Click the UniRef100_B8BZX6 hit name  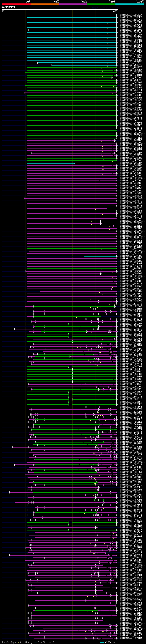click(131, 578)
